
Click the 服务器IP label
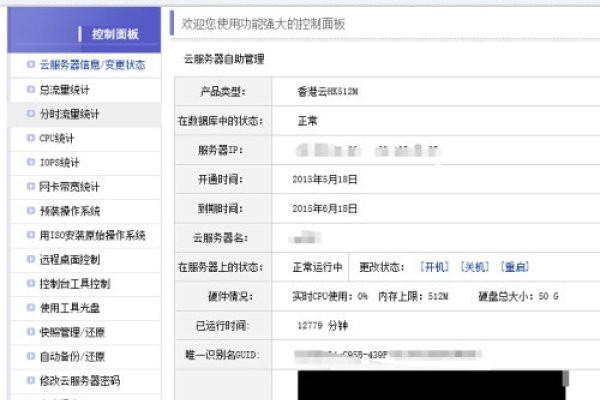220,150
